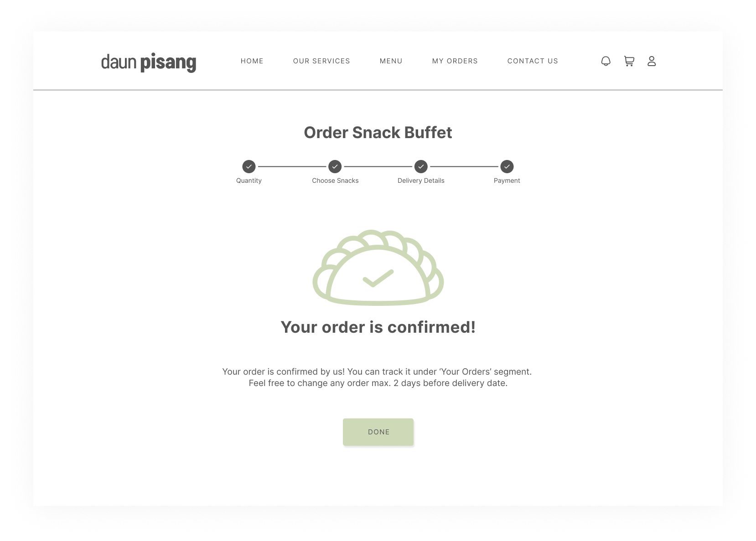Click the Choose Snacks step checkmark circle
Viewport: 756px width, 541px height.
335,167
